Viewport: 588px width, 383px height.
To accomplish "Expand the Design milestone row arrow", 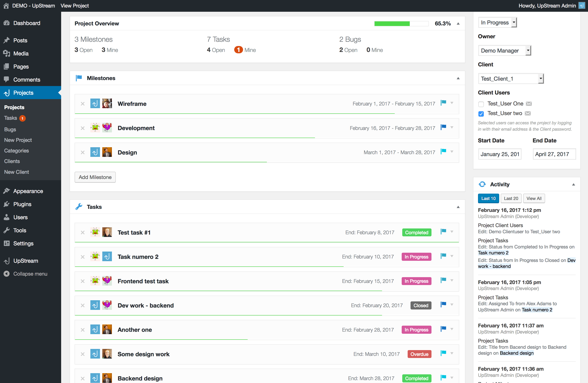I will pyautogui.click(x=452, y=152).
